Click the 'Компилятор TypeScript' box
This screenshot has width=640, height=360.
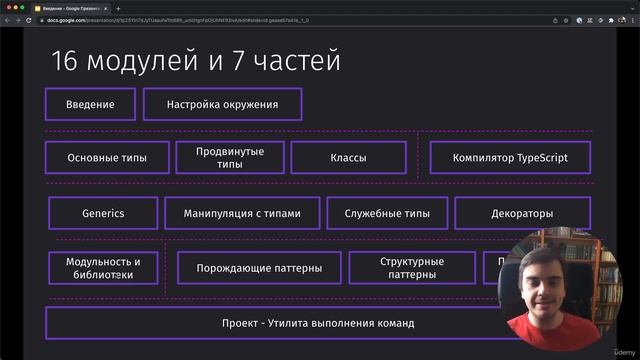pos(510,158)
